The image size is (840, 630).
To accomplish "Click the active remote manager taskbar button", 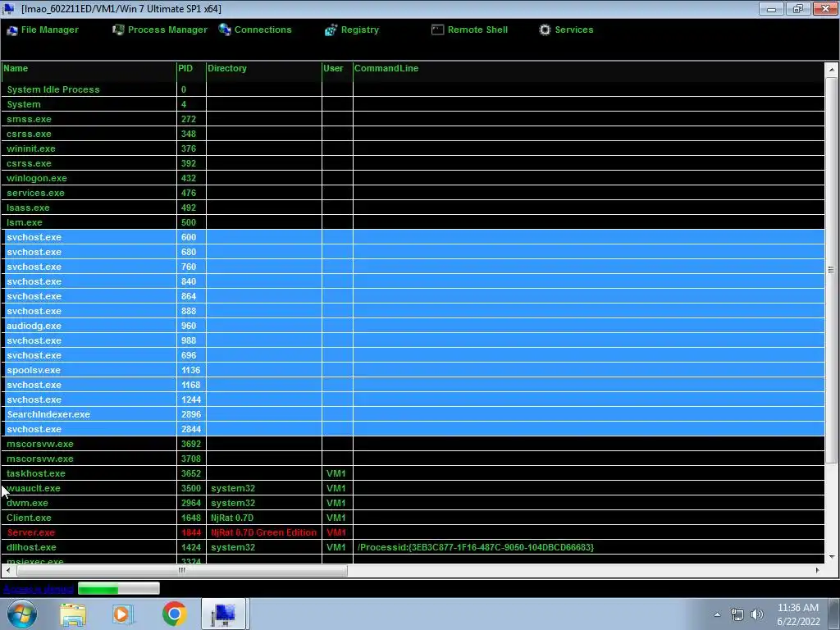I will (x=224, y=614).
